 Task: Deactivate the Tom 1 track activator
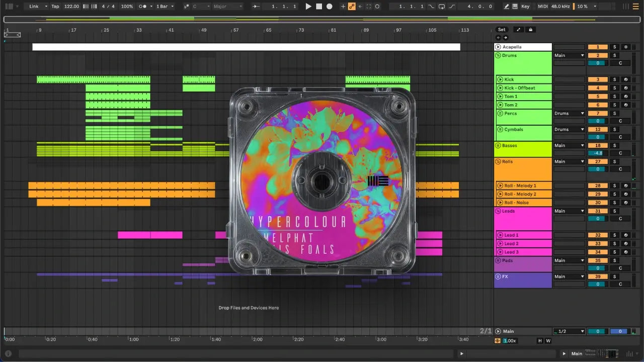[x=598, y=97]
